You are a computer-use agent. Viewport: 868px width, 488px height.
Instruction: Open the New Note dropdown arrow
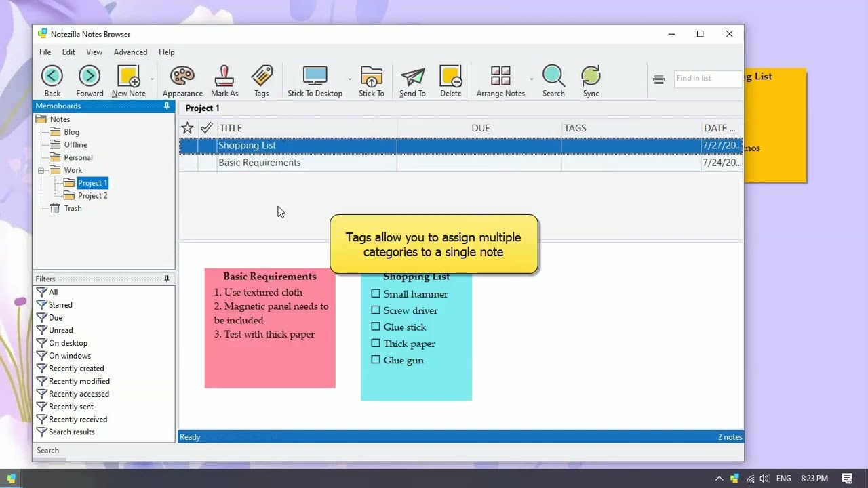tap(152, 79)
